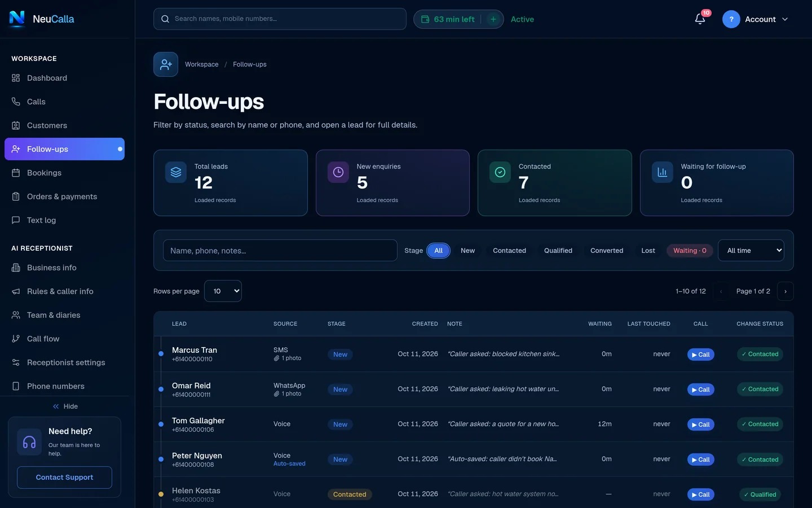Go to next page arrow
Viewport: 812px width, 508px height.
[785, 291]
